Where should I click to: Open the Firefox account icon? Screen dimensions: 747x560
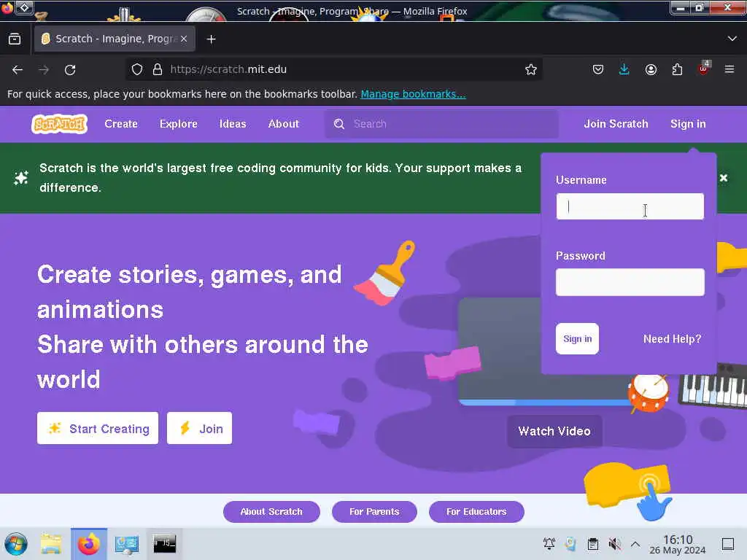[x=651, y=69]
